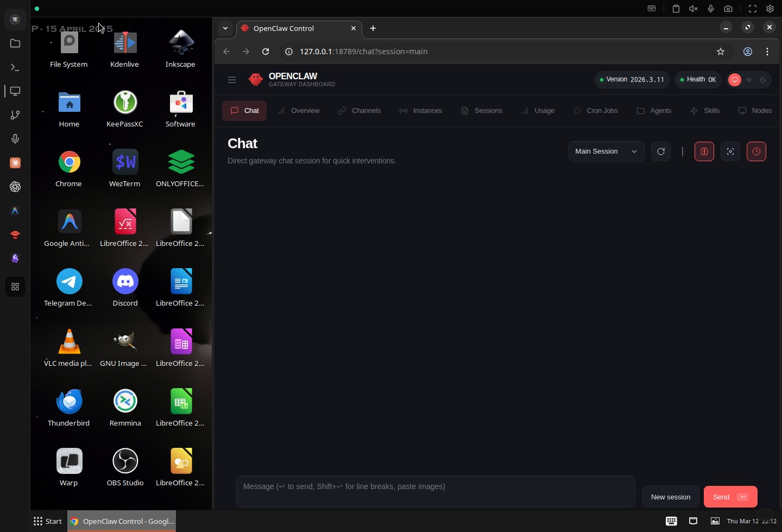Start a New session
The width and height of the screenshot is (782, 532).
[x=671, y=497]
